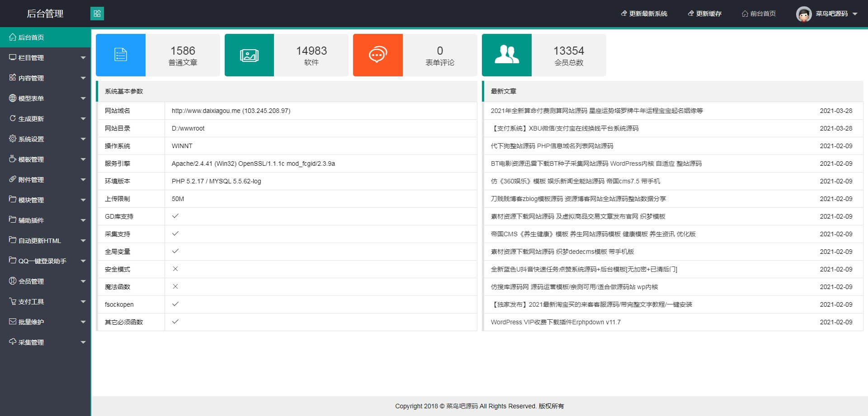Click the user avatar picture

[803, 14]
